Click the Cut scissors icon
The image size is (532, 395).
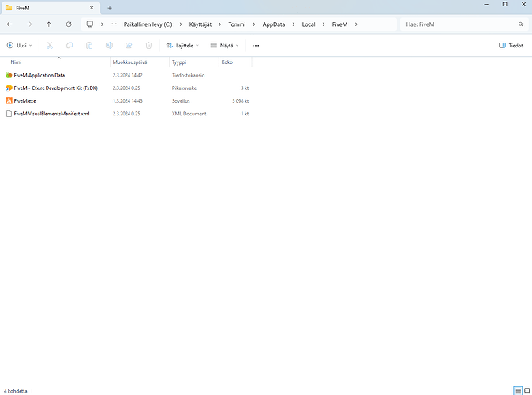coord(50,46)
